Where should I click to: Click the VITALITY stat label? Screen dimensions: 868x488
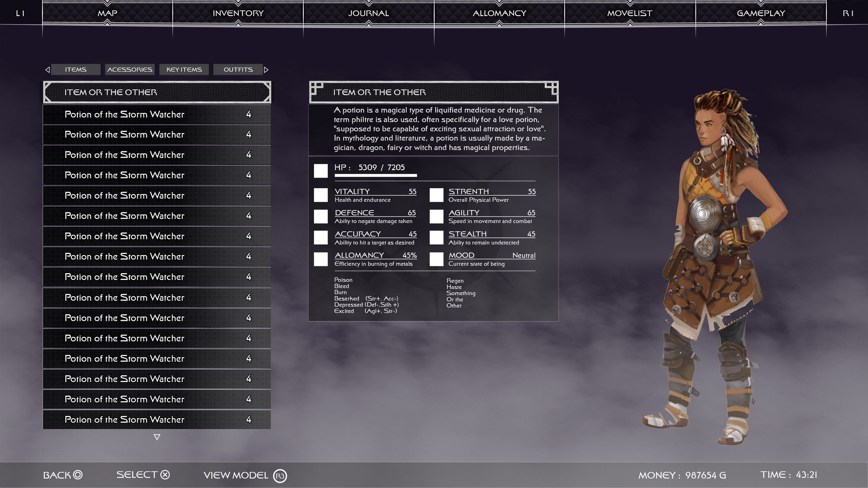pos(352,192)
